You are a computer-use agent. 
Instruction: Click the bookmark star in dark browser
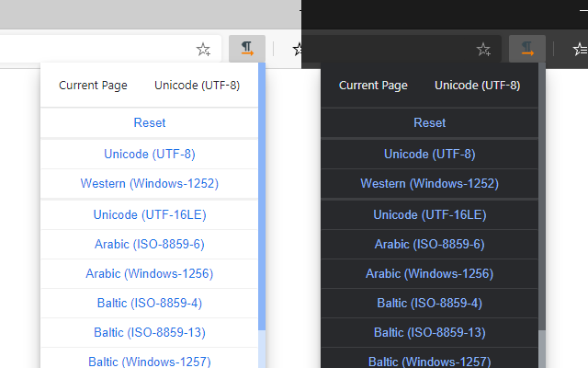point(483,50)
